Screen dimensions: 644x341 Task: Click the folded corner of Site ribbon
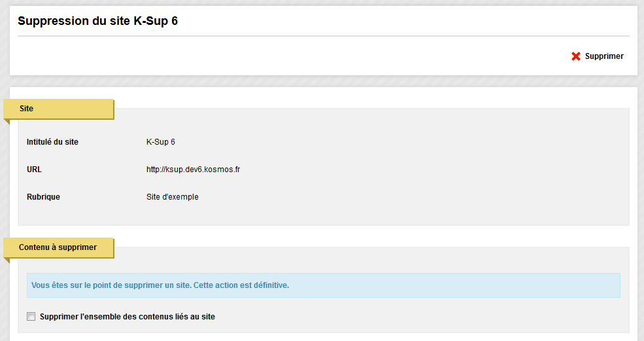7,122
